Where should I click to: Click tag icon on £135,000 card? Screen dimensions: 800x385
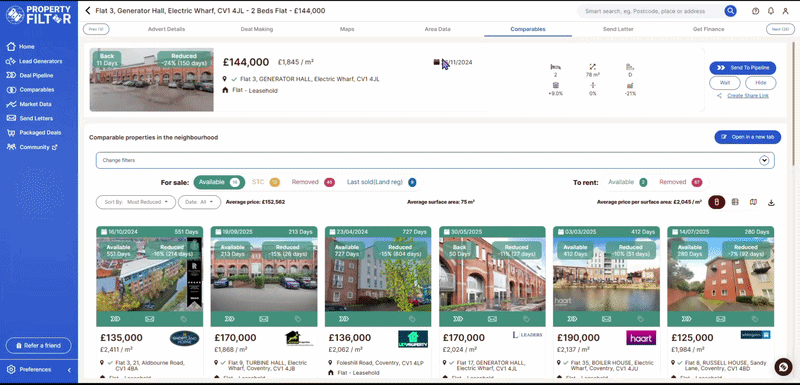(184, 319)
